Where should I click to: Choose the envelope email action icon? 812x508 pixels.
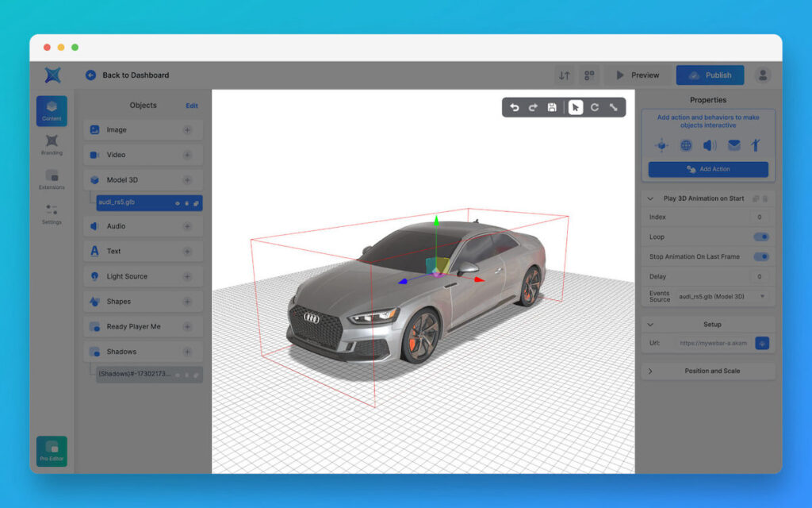[x=734, y=145]
